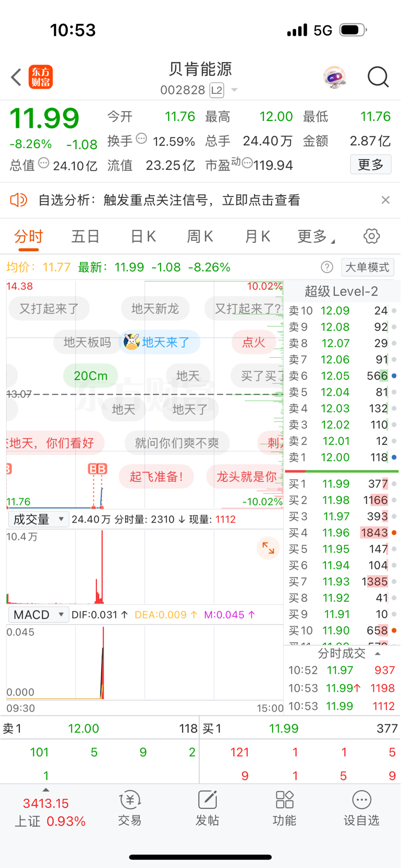401x868 pixels.
Task: Tap info icon next to 市盈
Action: (247, 163)
